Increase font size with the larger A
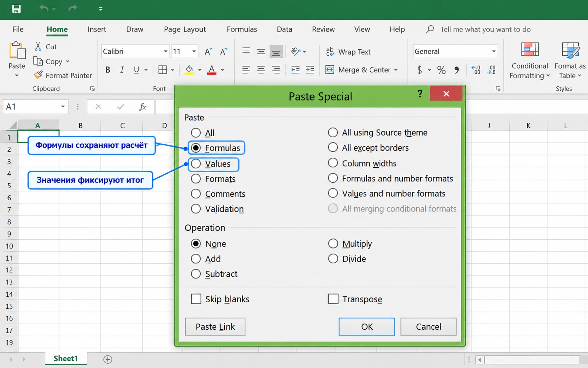The height and width of the screenshot is (368, 588). point(208,52)
